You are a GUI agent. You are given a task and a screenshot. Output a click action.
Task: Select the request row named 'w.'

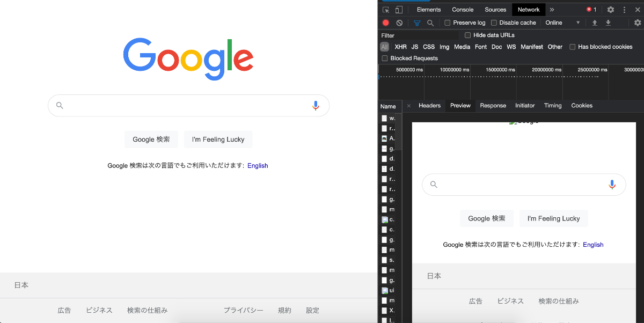(389, 118)
